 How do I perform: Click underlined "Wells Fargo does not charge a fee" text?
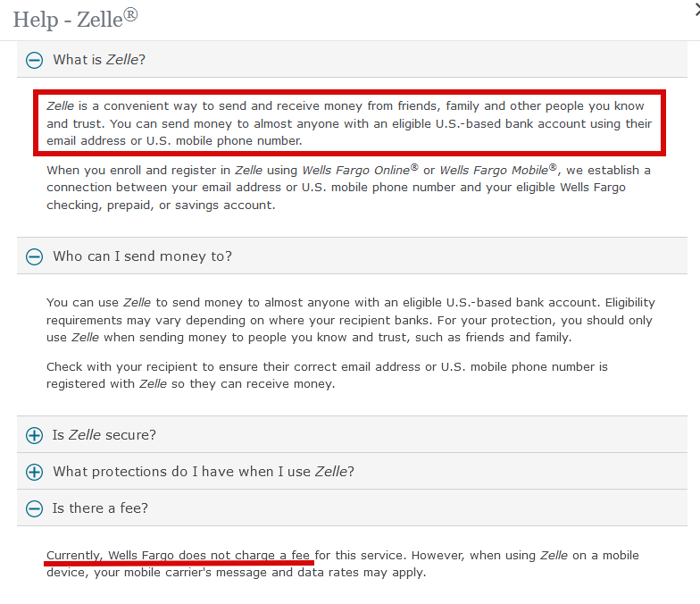pyautogui.click(x=209, y=556)
